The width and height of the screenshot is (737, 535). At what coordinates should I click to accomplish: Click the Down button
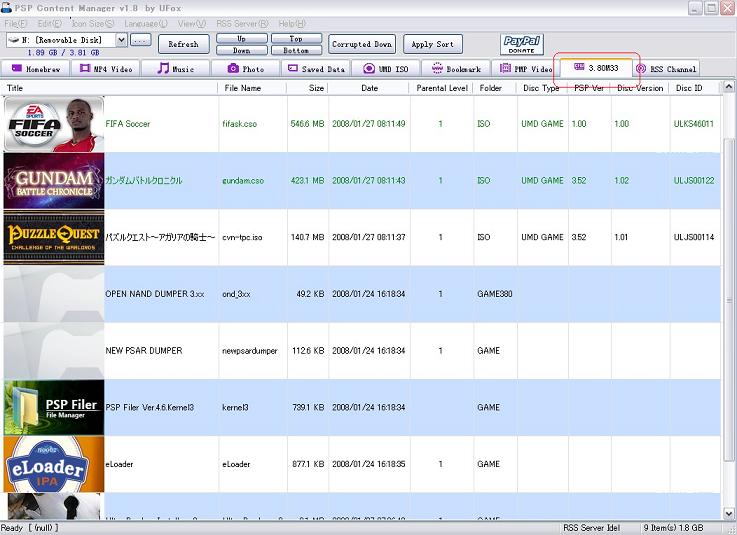click(x=242, y=50)
